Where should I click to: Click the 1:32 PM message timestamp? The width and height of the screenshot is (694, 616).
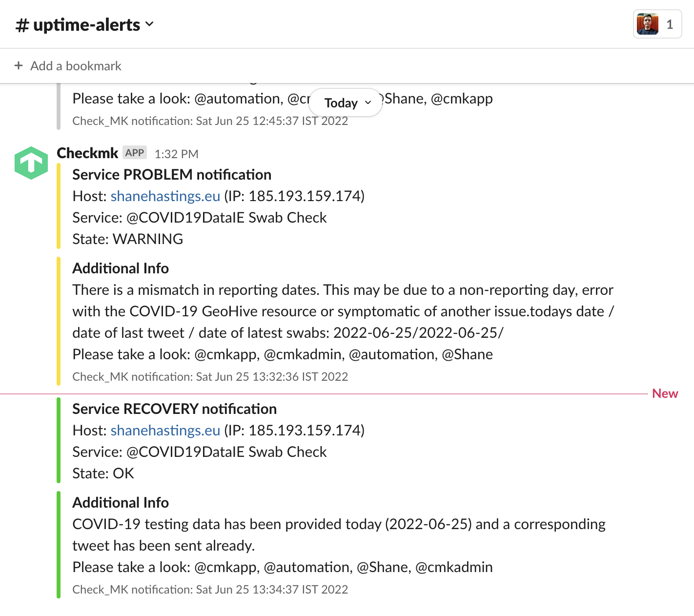click(x=176, y=154)
